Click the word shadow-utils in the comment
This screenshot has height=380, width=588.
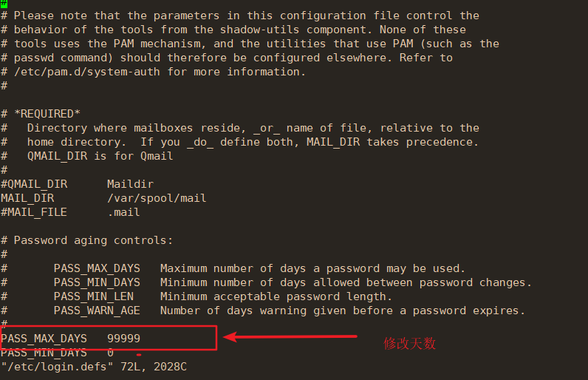tap(259, 30)
